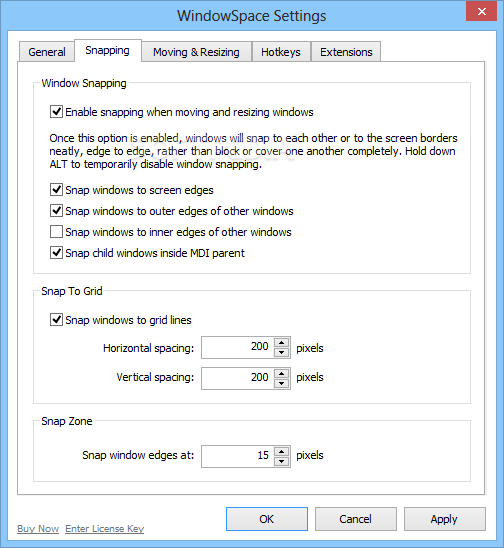Switch to the General tab
This screenshot has width=504, height=548.
(x=47, y=52)
